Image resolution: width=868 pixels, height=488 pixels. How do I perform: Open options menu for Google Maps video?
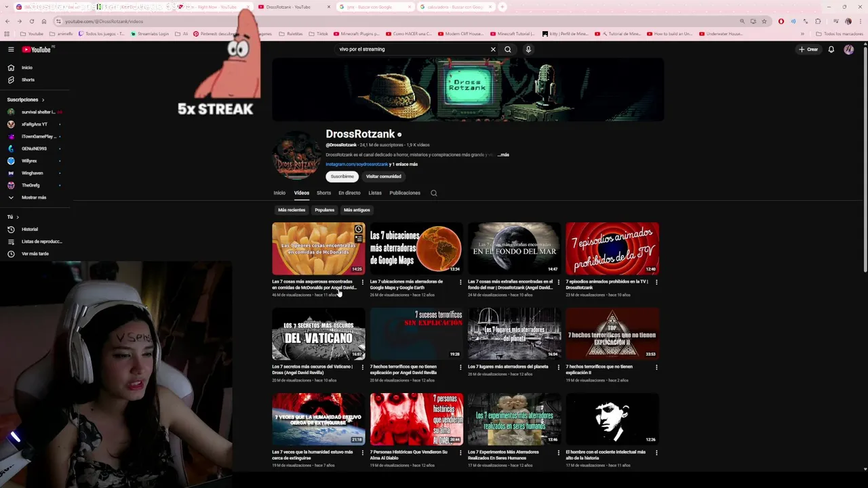[x=460, y=282]
